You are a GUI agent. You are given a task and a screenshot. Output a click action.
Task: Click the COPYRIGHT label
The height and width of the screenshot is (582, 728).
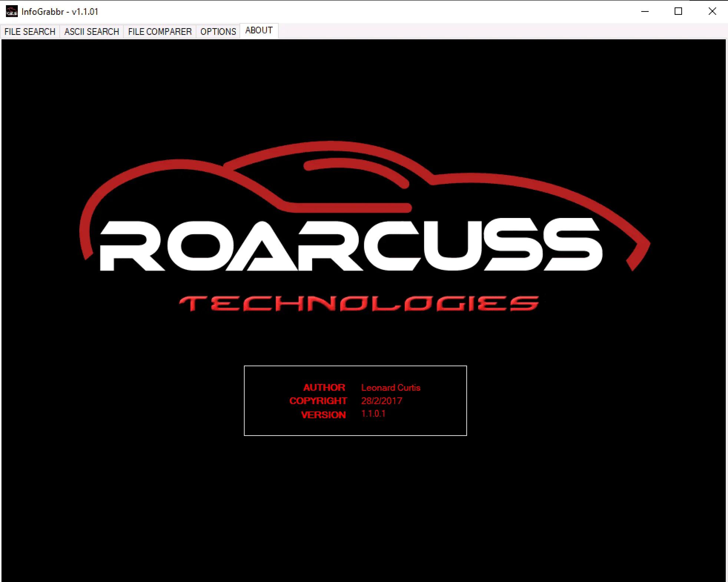click(x=318, y=401)
